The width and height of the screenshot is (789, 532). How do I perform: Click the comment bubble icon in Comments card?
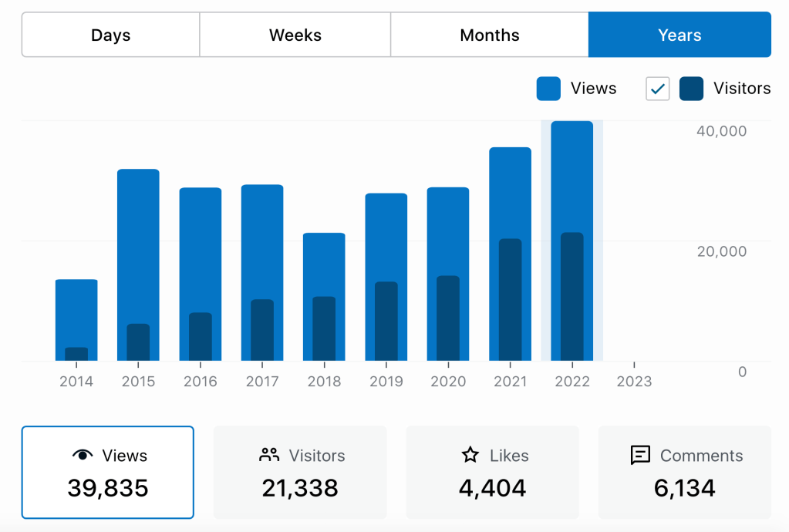click(x=640, y=455)
